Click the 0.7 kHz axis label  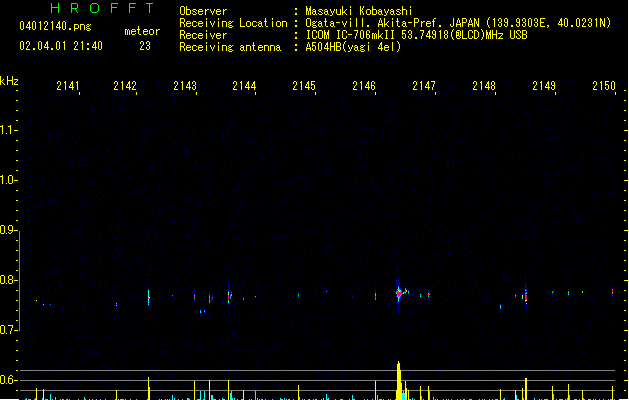(x=7, y=330)
